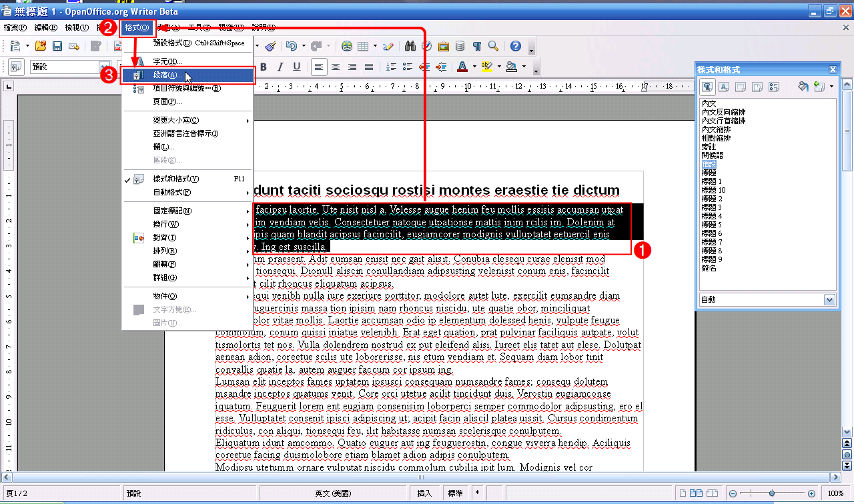Set Align Left paragraph alignment
Viewport: 854px width, 504px height.
[x=320, y=67]
